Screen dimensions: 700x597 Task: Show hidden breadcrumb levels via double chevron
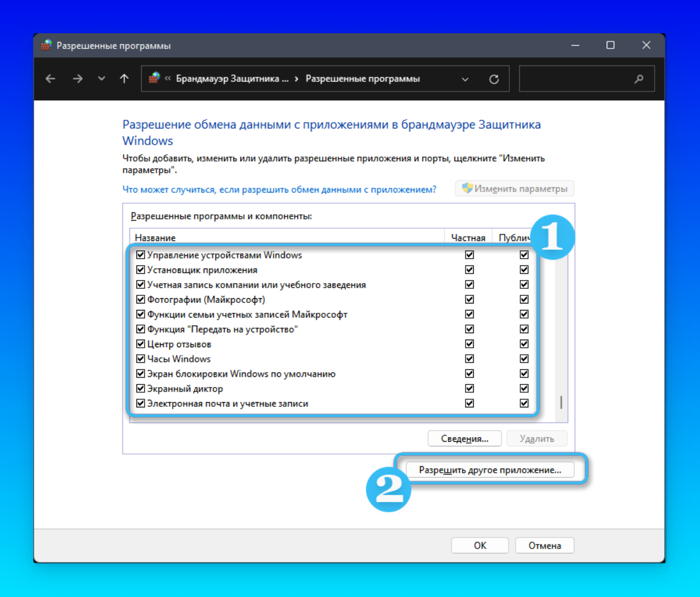pos(168,79)
